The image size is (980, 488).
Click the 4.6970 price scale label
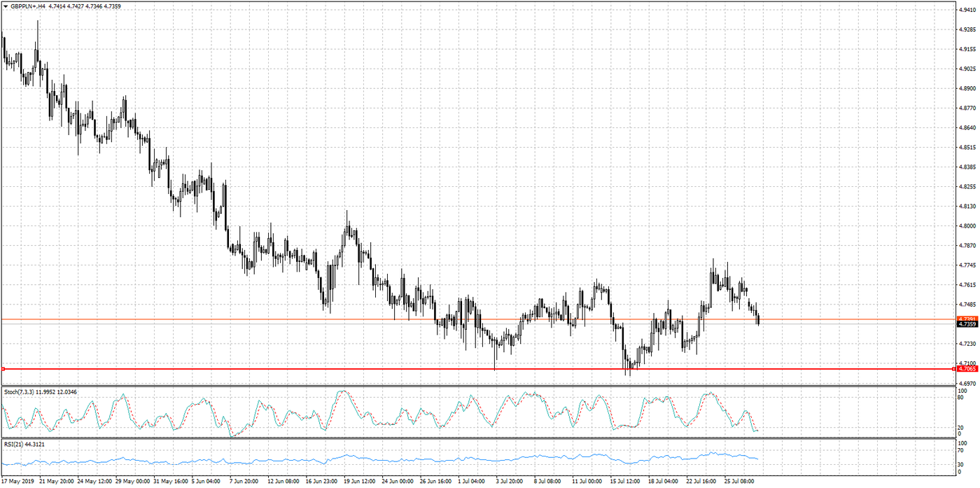point(967,384)
